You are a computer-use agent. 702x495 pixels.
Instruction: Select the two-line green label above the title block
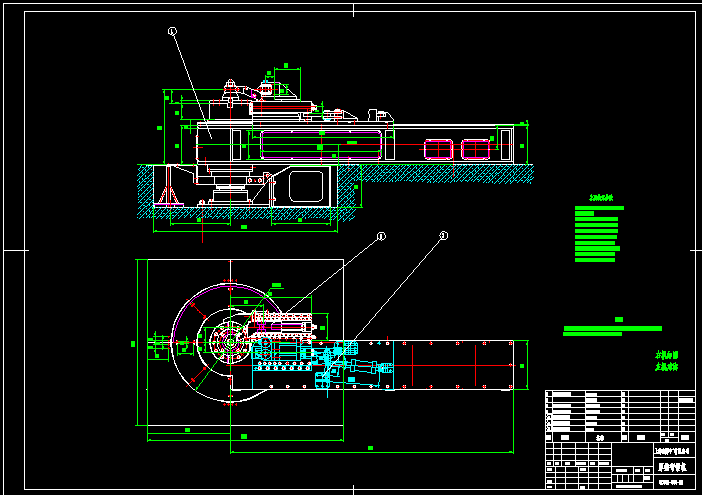667,361
